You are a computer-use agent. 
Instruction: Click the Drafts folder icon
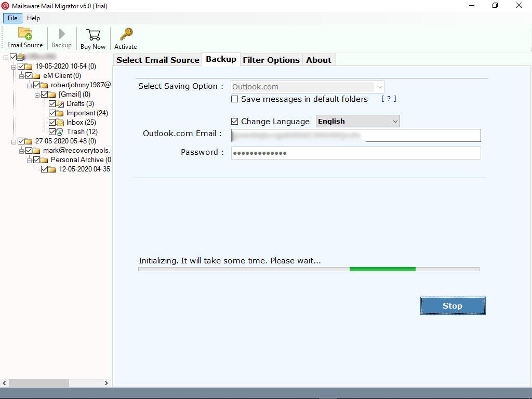pyautogui.click(x=60, y=104)
